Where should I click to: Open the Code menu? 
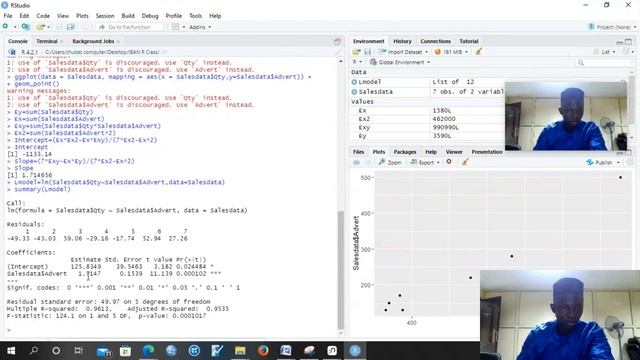[x=43, y=16]
